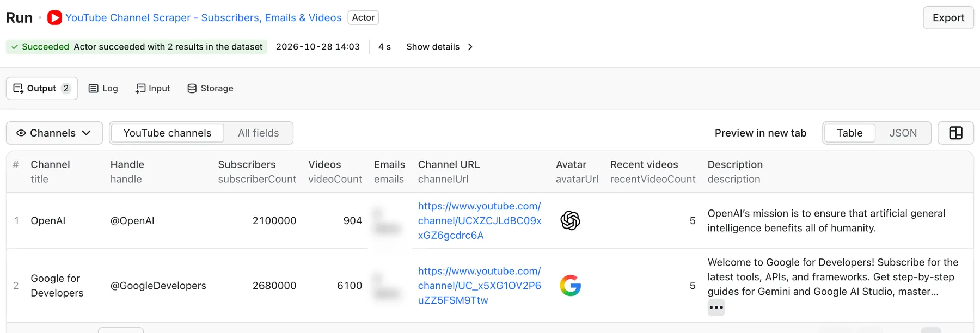Click the Channels dropdown chevron arrow
This screenshot has width=980, height=333.
[x=86, y=133]
